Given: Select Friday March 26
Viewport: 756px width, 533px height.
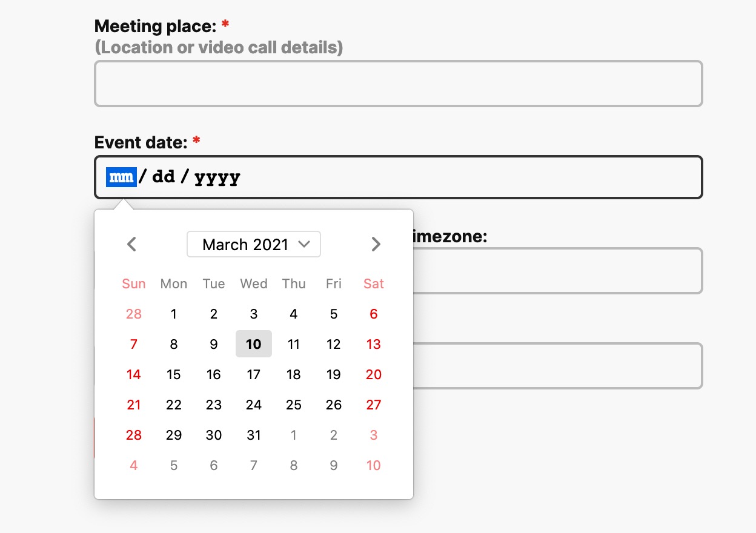Looking at the screenshot, I should click(334, 405).
